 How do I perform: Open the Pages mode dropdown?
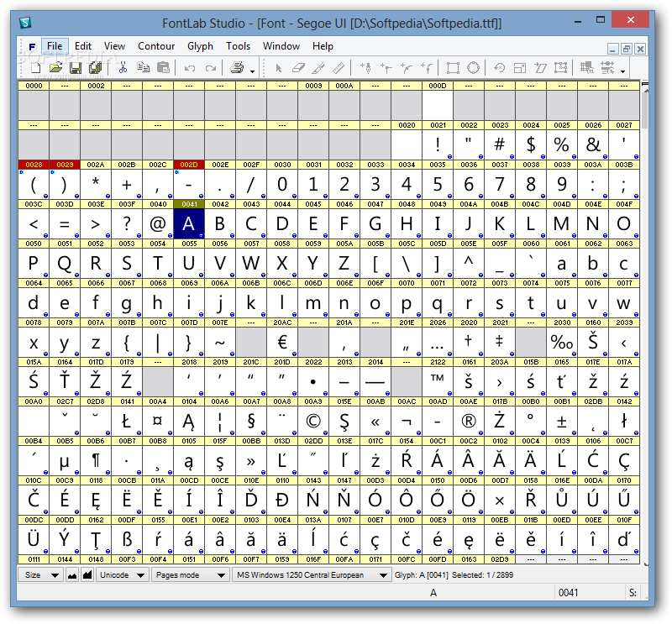tap(191, 575)
